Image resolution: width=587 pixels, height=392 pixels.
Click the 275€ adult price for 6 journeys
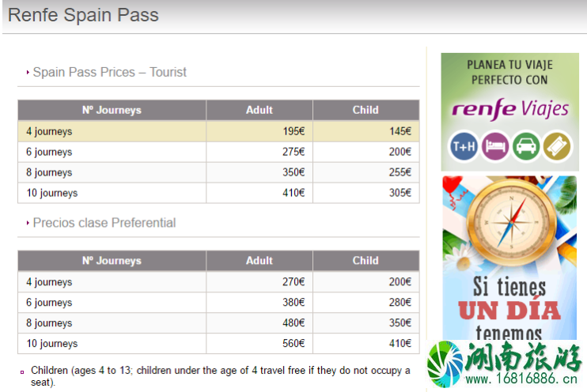coord(293,152)
